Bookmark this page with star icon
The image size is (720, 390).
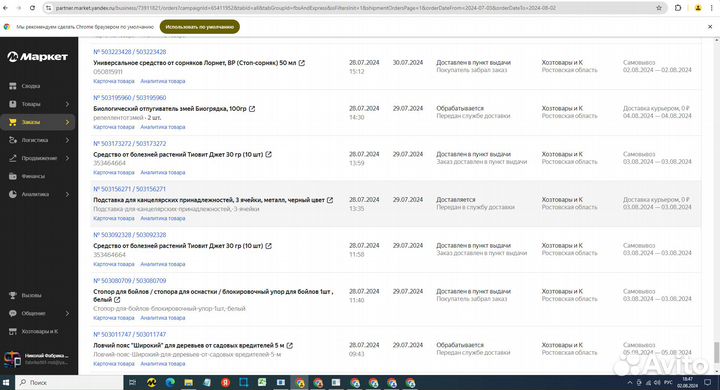(659, 8)
